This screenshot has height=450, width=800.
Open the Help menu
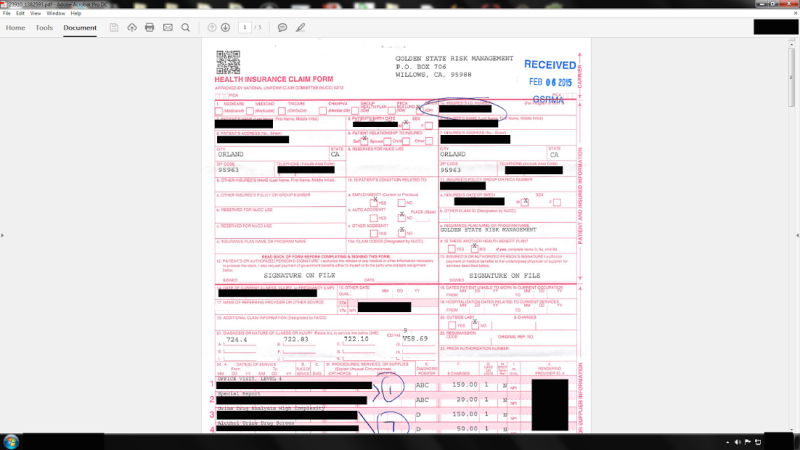pyautogui.click(x=74, y=13)
